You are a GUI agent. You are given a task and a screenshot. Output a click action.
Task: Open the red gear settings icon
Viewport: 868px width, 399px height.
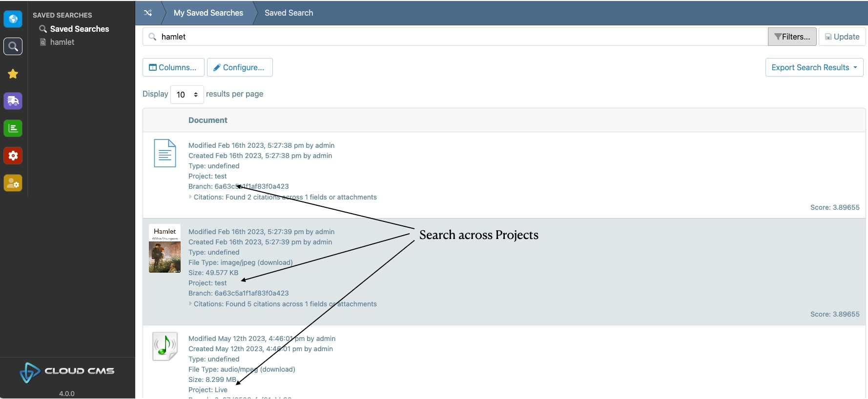13,156
